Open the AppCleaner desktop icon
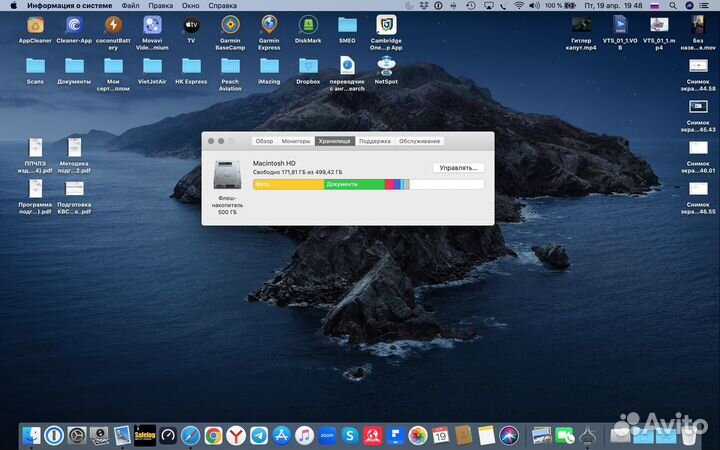Screen dimensions: 720x450 35,25
